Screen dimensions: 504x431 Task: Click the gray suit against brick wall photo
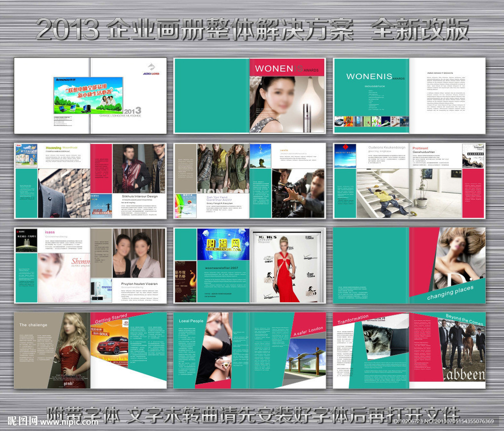click(64, 193)
